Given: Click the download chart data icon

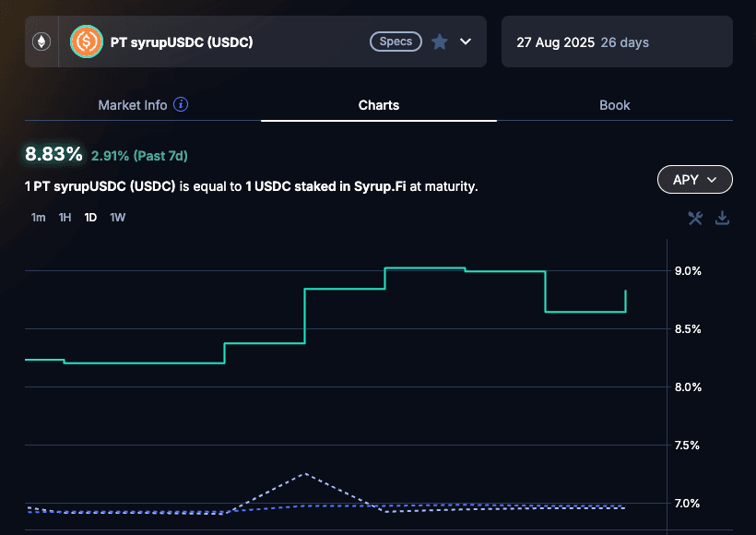Looking at the screenshot, I should [722, 218].
